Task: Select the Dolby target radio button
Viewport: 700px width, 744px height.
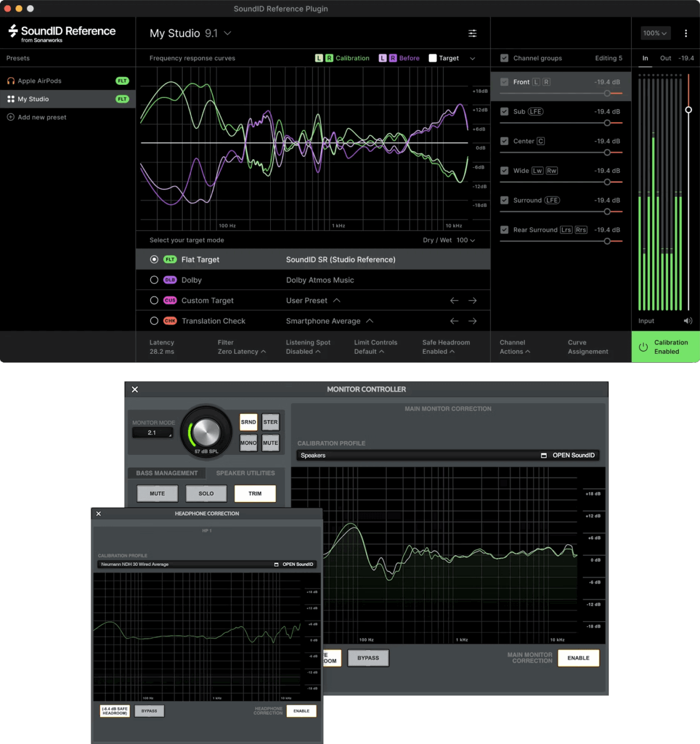Action: pyautogui.click(x=154, y=280)
